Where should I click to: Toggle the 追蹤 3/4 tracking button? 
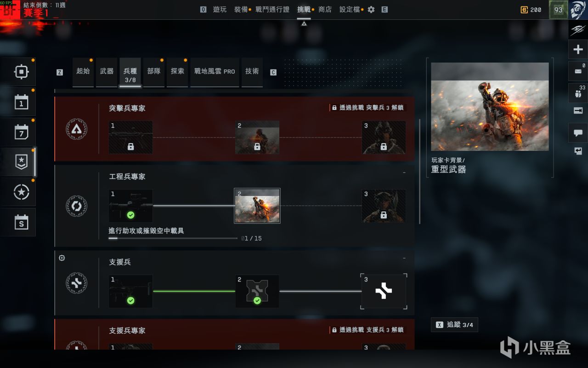(x=454, y=325)
